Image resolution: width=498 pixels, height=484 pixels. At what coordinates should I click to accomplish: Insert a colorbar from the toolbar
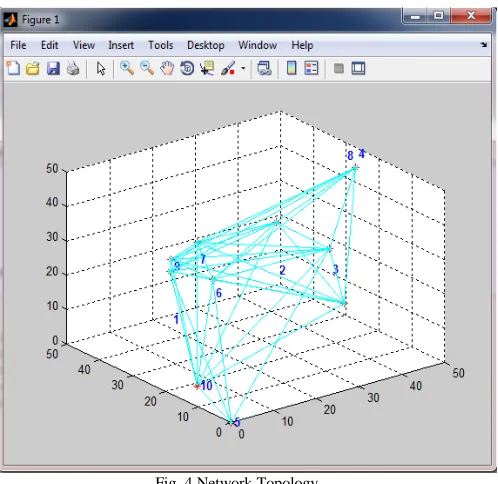(292, 68)
